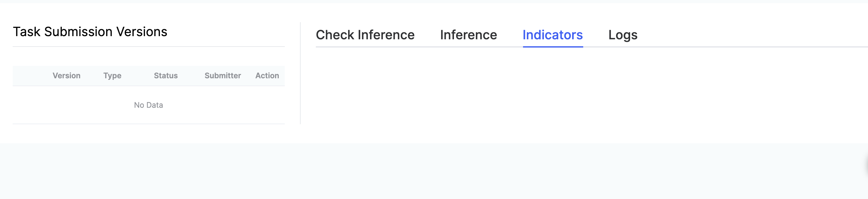Click empty tab bar space right of Logs

tap(741, 35)
